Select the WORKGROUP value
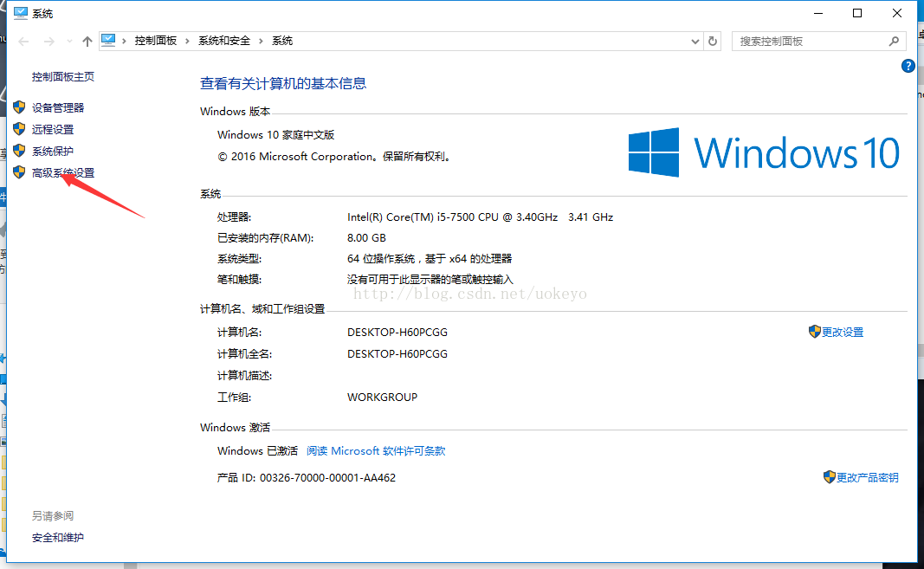 pos(383,398)
